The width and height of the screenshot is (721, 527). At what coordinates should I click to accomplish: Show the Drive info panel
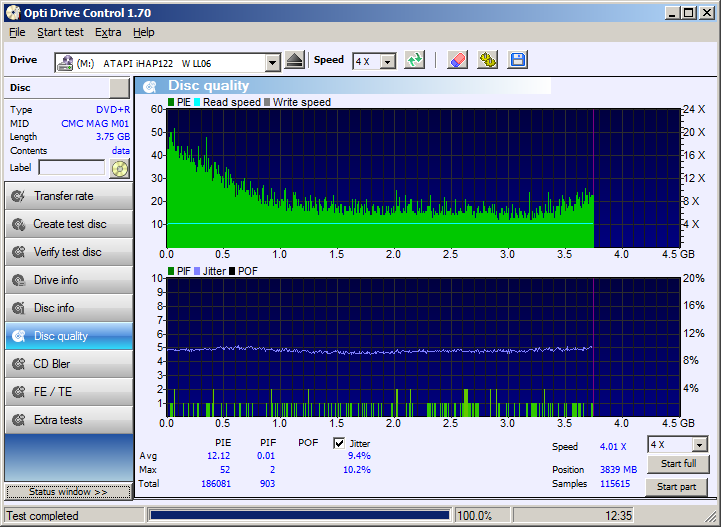[69, 280]
